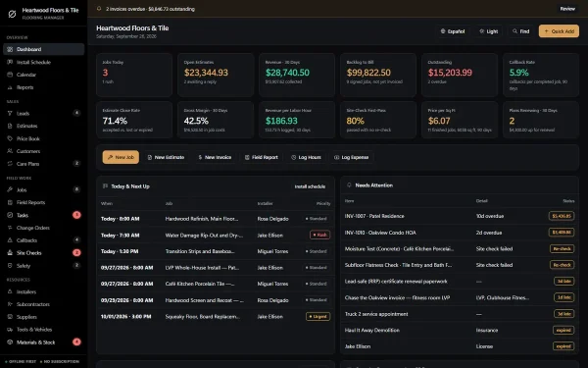Open the Install schedule link

(x=310, y=186)
